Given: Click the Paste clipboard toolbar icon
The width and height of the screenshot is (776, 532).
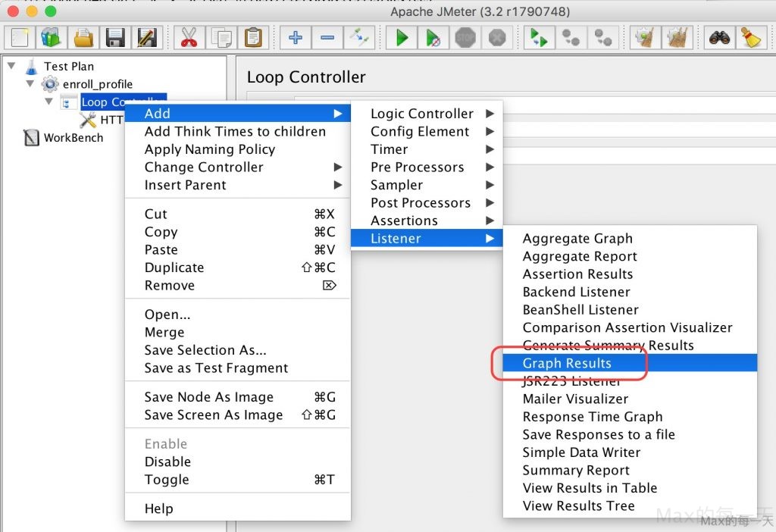Looking at the screenshot, I should point(252,36).
